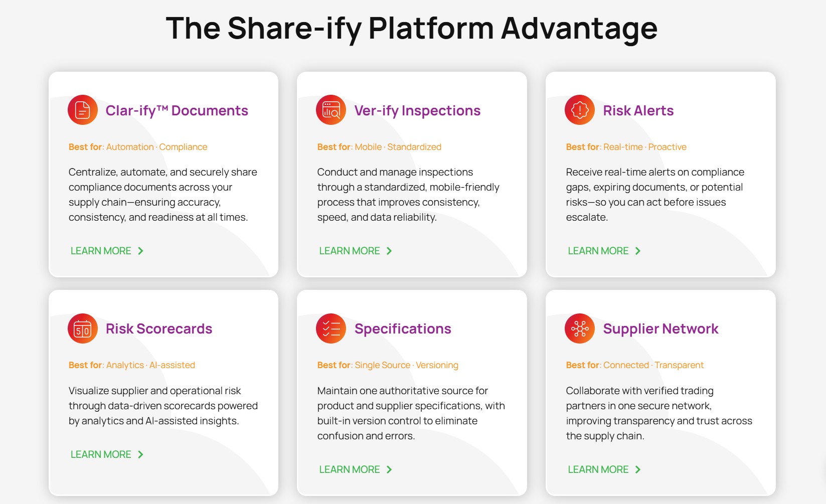Click the Risk Alerts card title
This screenshot has height=504, width=826.
click(x=638, y=110)
